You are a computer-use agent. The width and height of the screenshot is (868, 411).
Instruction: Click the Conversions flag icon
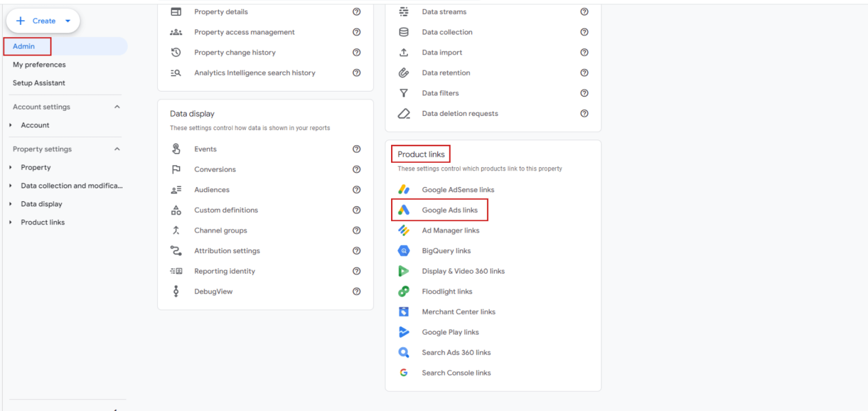click(x=176, y=169)
